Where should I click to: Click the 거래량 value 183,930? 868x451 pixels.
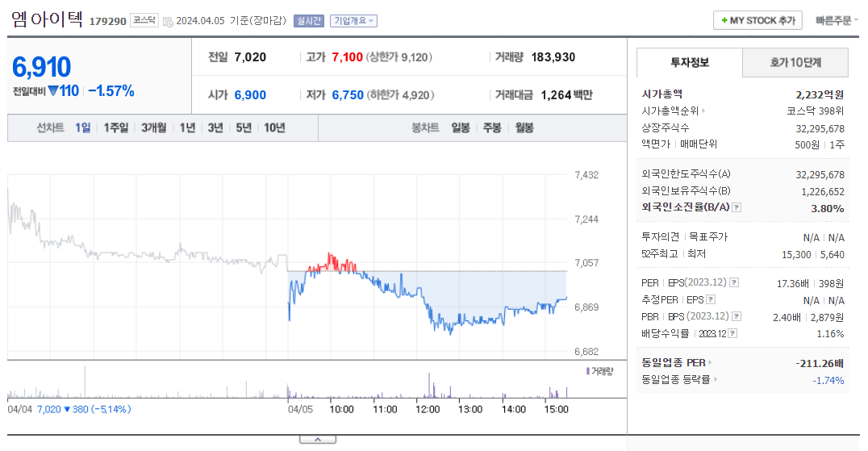coord(553,57)
